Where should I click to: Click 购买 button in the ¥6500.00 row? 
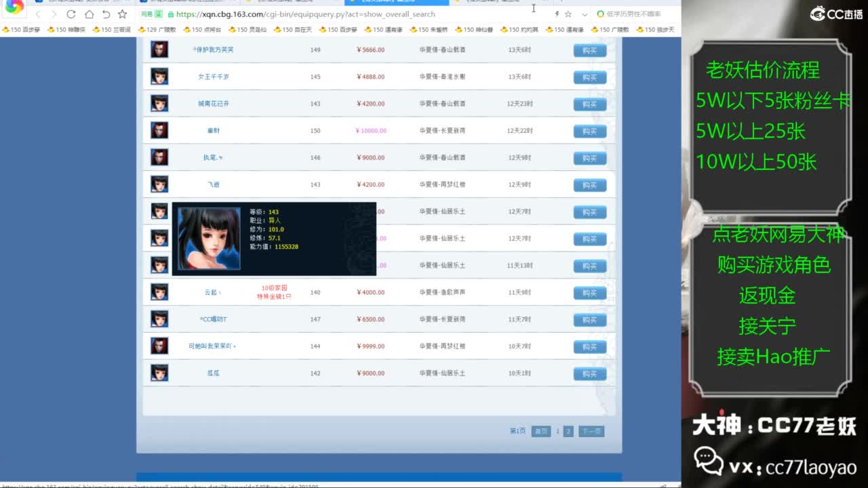coord(590,320)
